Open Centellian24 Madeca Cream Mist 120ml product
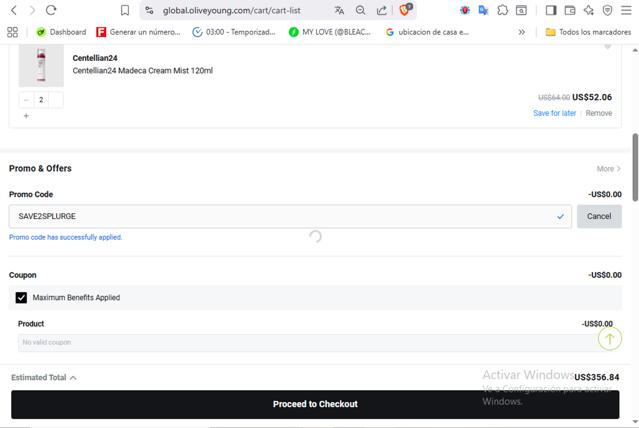 [143, 71]
